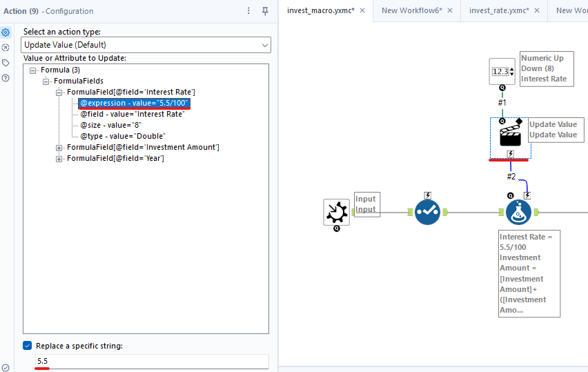
Task: Click the checkmark status icon at sidebar bottom
Action: tap(6, 367)
